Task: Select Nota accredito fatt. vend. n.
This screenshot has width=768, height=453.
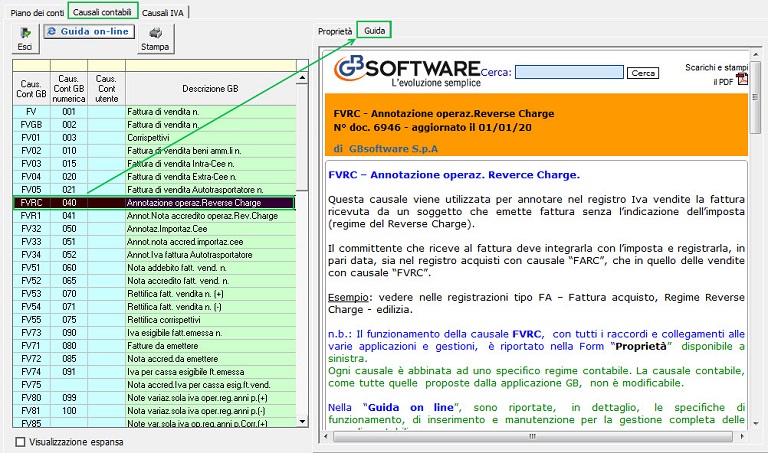Action: tap(154, 281)
